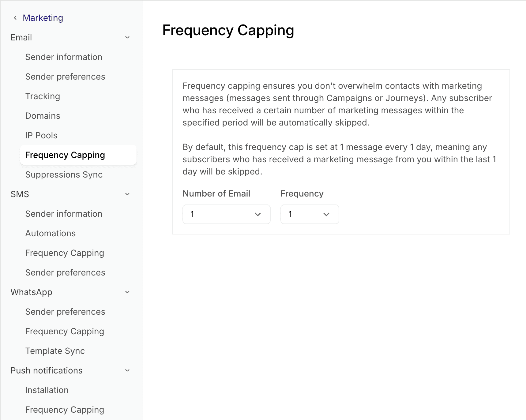Open the Frequency dropdown
Image resolution: width=526 pixels, height=420 pixels.
pos(310,214)
